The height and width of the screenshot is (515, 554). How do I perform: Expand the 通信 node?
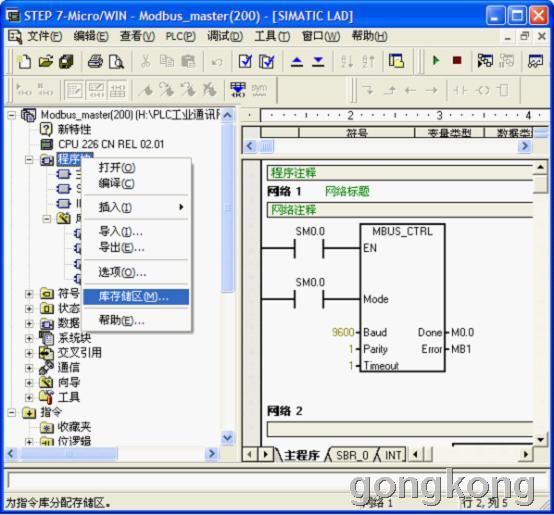[x=29, y=368]
